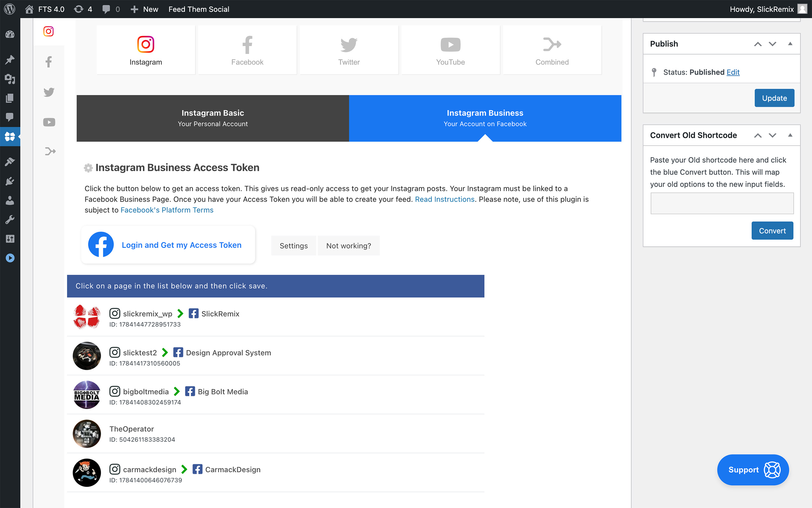
Task: Click Login and Get my Access Token
Action: [x=168, y=245]
